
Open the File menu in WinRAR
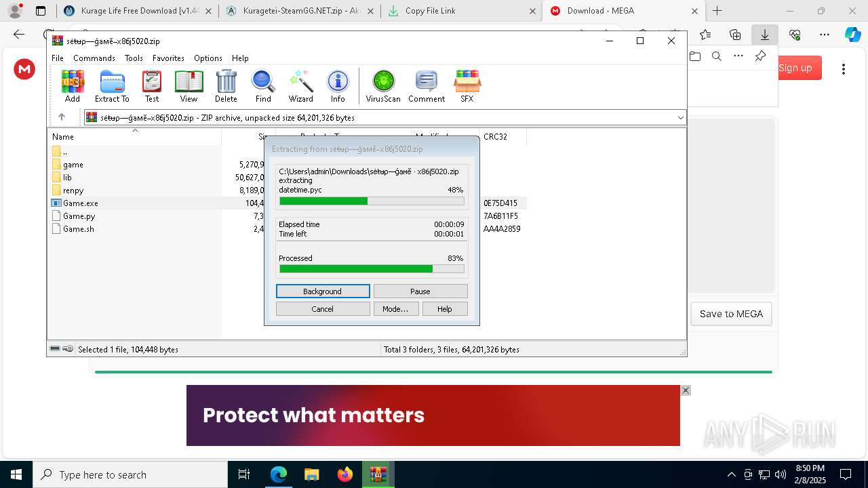pyautogui.click(x=58, y=58)
